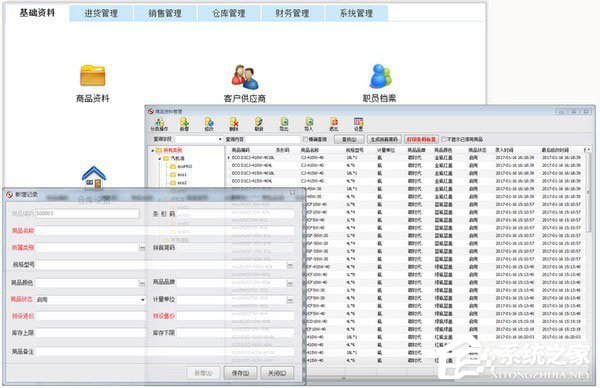
Task: Collapse the 所有类别 tree node arrow
Action: point(153,150)
